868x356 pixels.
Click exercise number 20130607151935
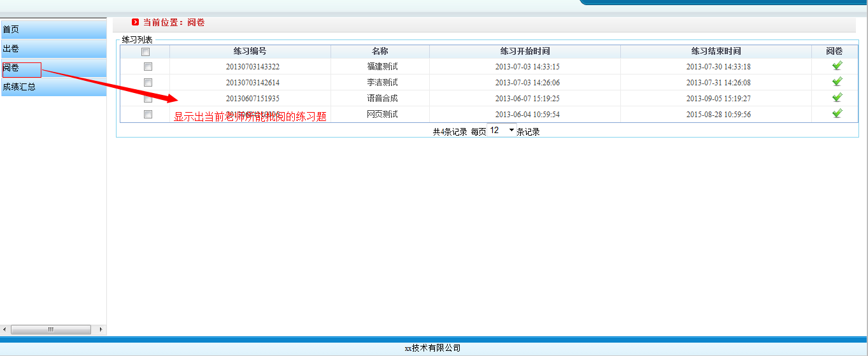pyautogui.click(x=253, y=98)
